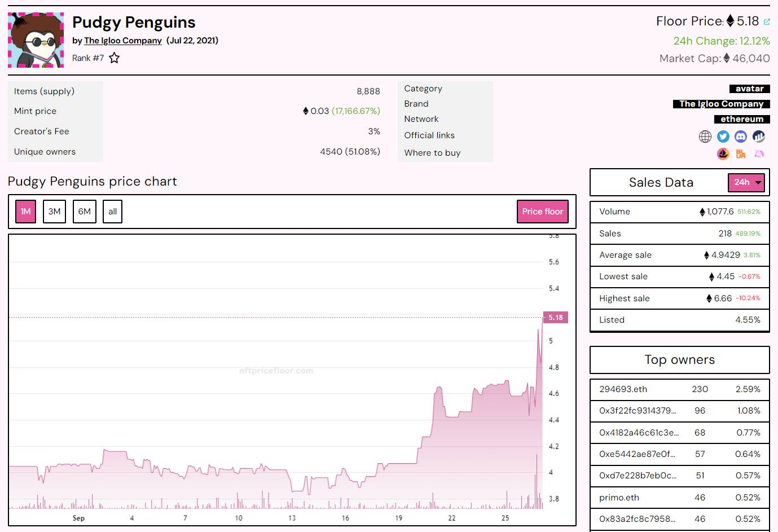778x532 pixels.
Task: Open top owner 0x3f22fc9314379
Action: pos(638,411)
